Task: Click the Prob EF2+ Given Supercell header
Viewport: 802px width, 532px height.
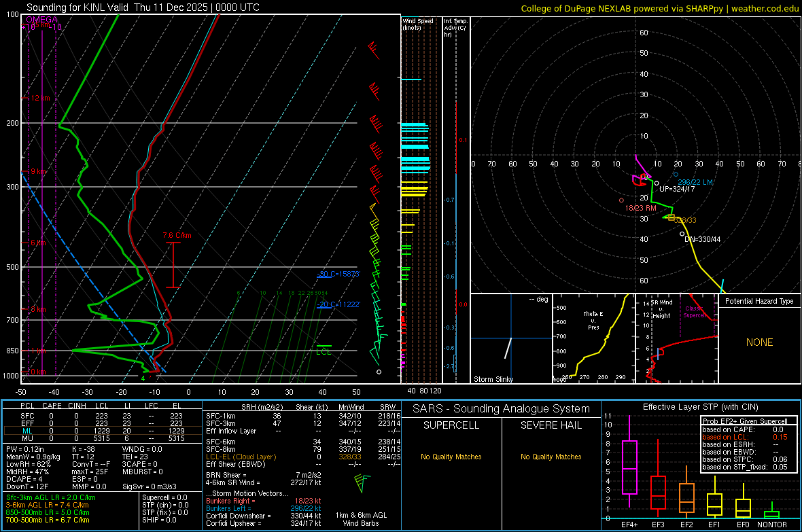Action: pyautogui.click(x=745, y=421)
